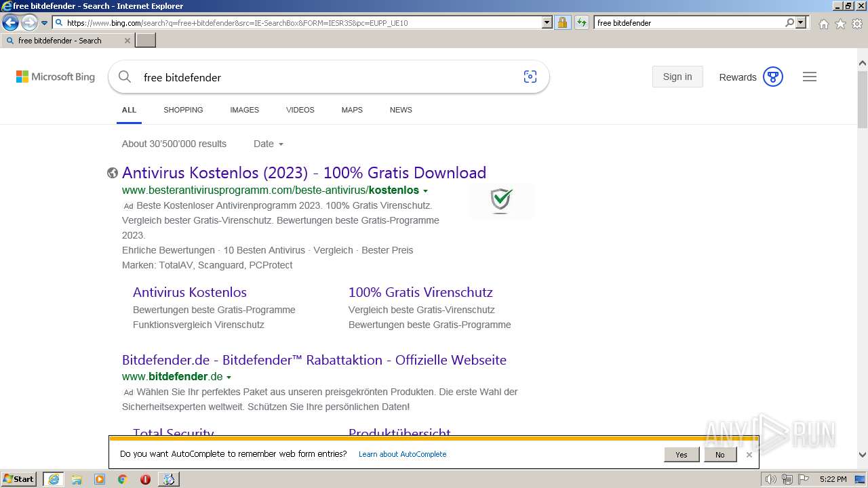
Task: Expand besterantivirusprogramm.com URL dropdown arrow
Action: point(425,191)
